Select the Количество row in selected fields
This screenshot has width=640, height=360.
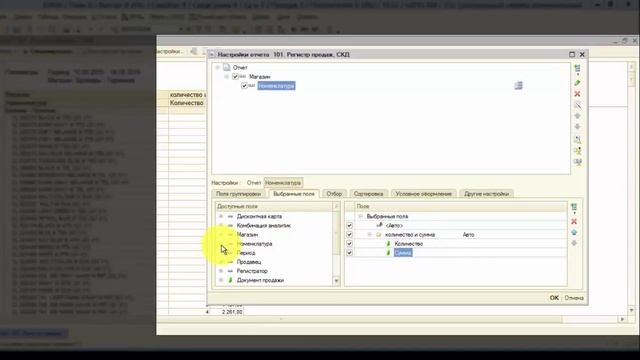(456, 244)
